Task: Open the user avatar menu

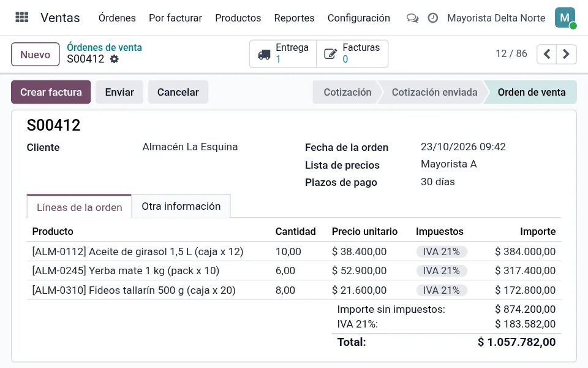Action: click(x=565, y=18)
